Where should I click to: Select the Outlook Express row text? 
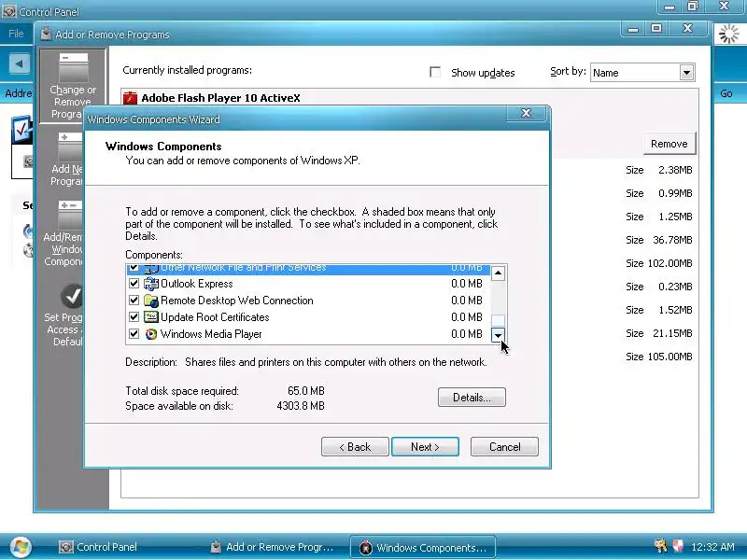pyautogui.click(x=197, y=284)
